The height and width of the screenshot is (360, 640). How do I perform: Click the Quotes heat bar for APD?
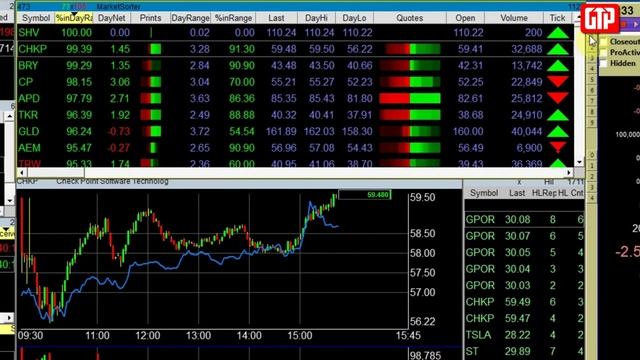(410, 98)
